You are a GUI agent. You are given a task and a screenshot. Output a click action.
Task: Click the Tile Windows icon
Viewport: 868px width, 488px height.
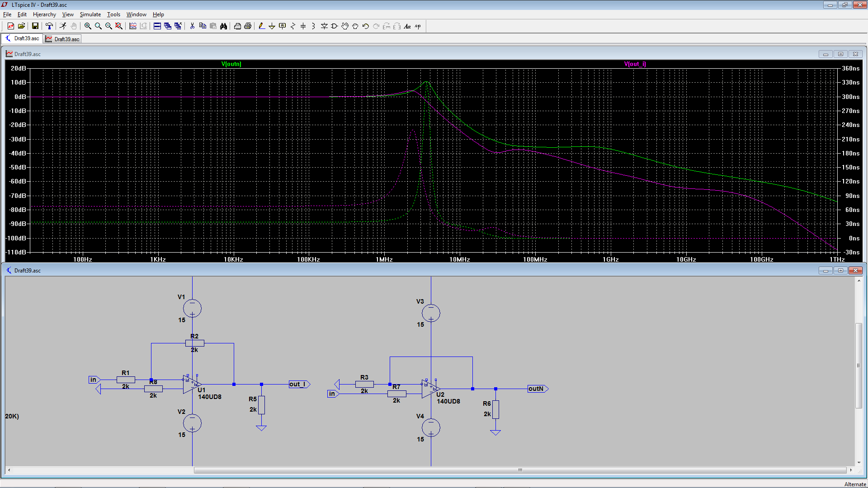[x=157, y=26]
